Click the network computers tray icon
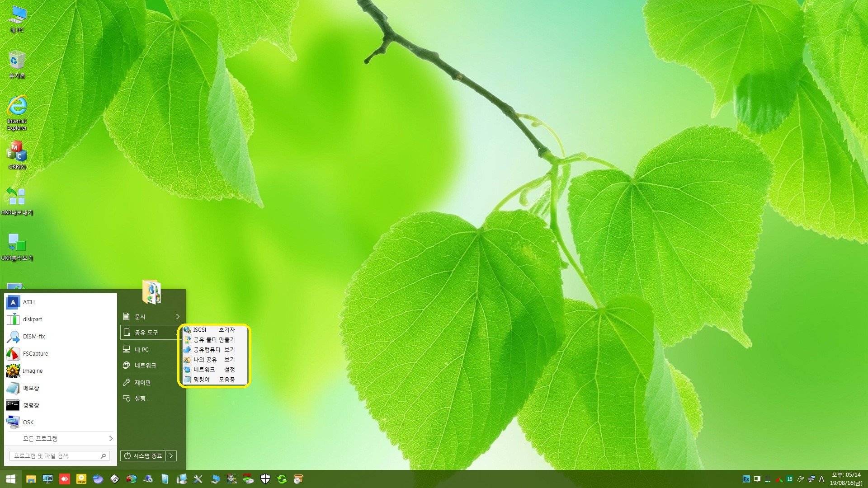This screenshot has height=488, width=868. [811, 479]
